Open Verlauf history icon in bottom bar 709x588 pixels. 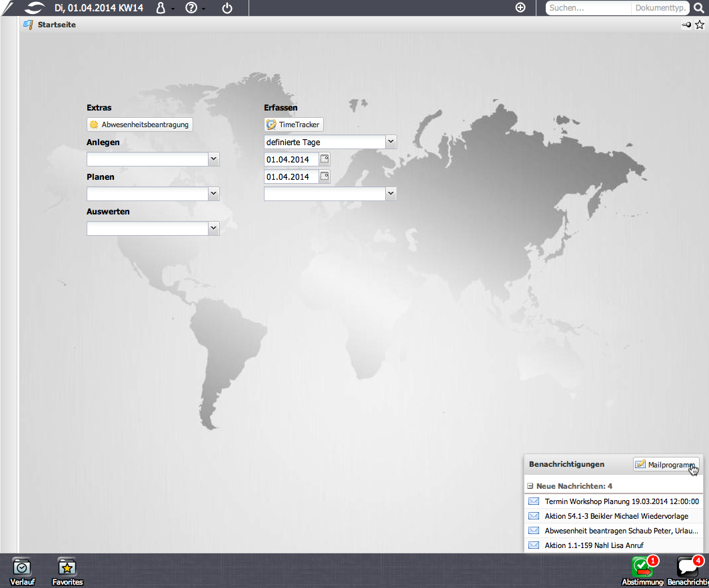(x=22, y=567)
